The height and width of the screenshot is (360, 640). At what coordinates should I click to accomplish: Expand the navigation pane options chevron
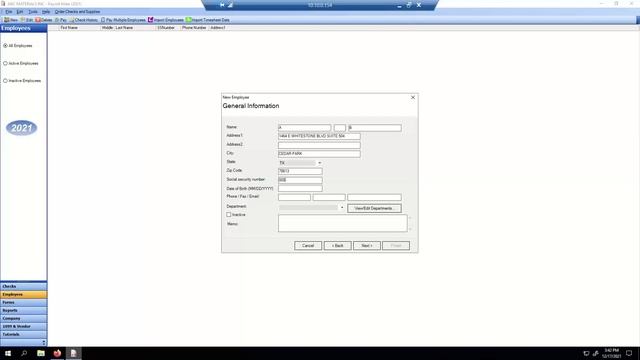coord(44,342)
